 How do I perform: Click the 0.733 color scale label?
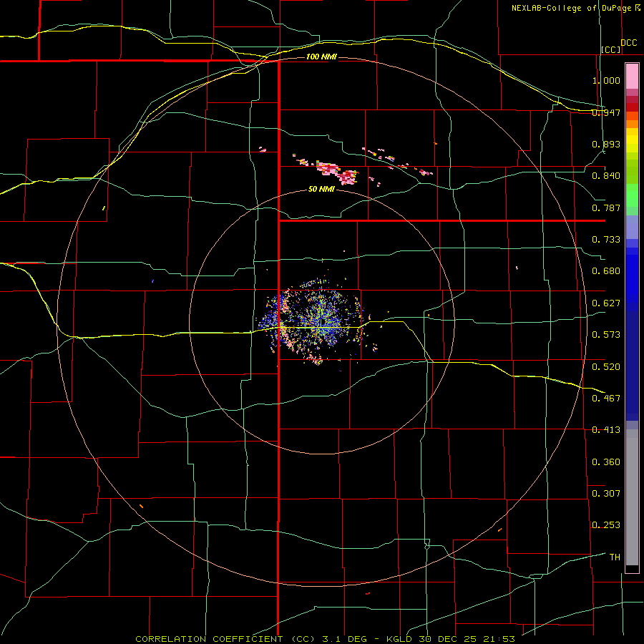606,240
